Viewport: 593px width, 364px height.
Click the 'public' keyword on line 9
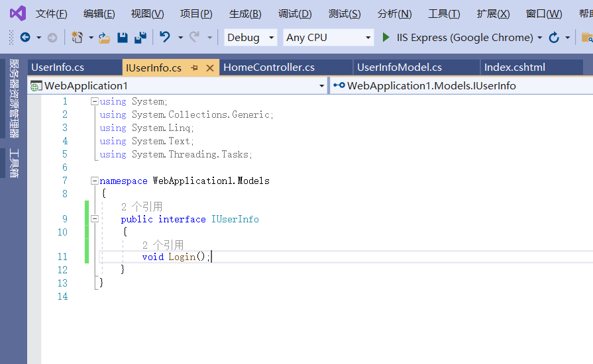(137, 219)
